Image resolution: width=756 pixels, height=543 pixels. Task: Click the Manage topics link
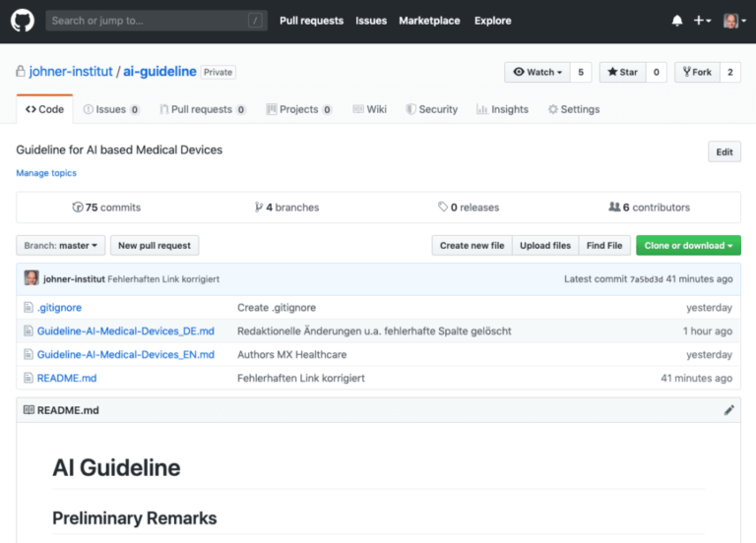point(46,173)
